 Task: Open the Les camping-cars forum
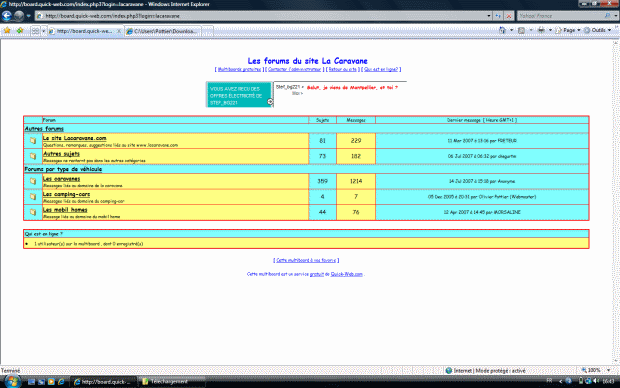tap(66, 194)
